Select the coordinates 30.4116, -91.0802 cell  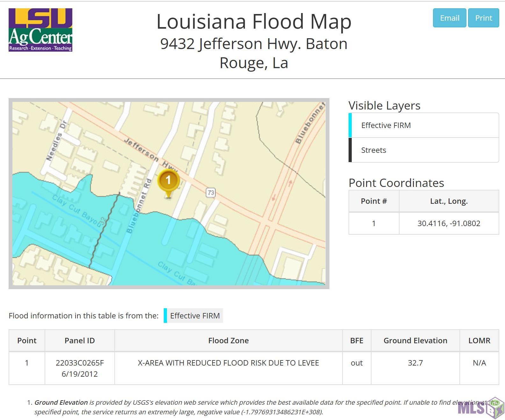coord(449,224)
